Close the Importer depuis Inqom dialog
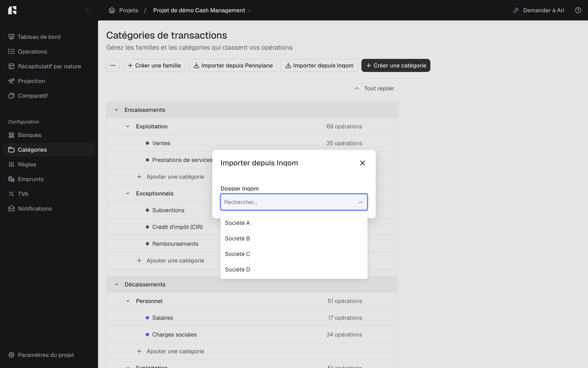This screenshot has height=368, width=588. click(363, 163)
